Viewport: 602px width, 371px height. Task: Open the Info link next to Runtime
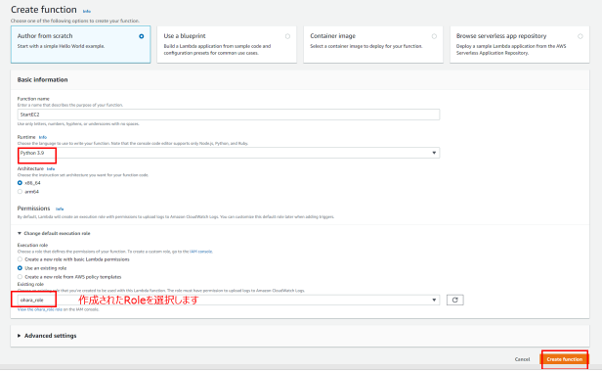click(43, 137)
